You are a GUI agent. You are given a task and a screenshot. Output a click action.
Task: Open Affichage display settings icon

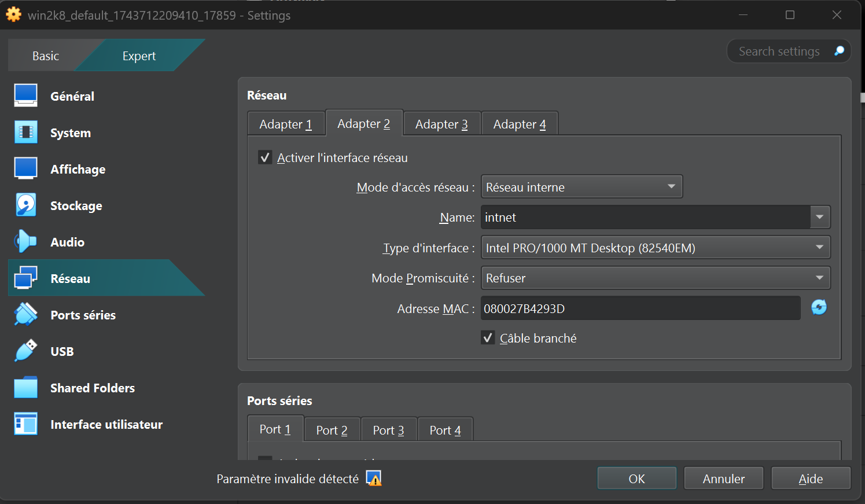point(26,168)
